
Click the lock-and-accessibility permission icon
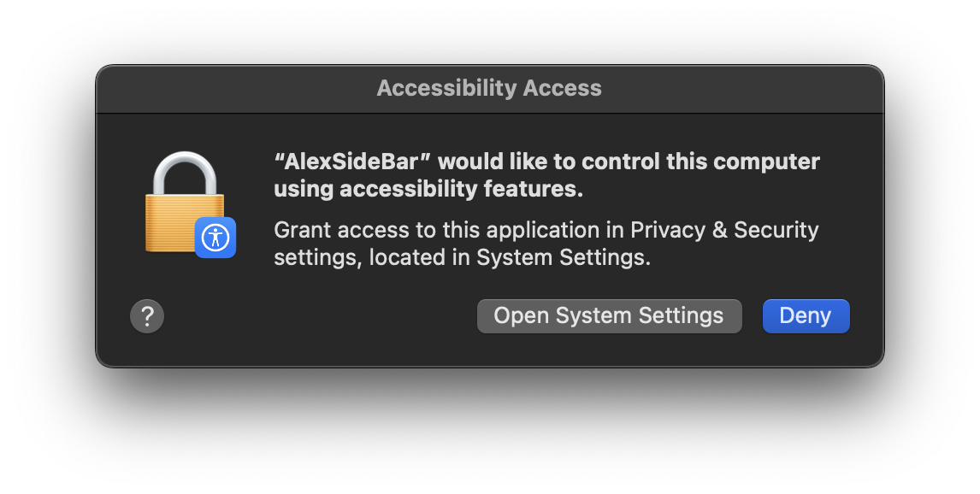click(x=184, y=205)
